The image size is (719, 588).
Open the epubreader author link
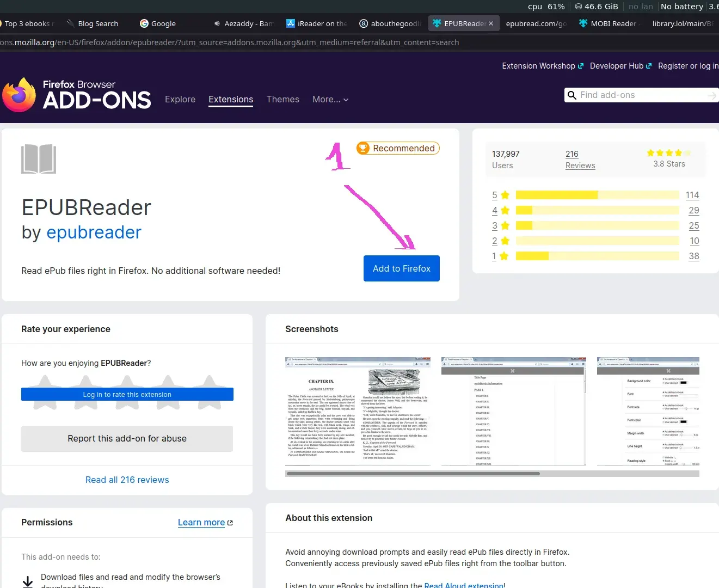point(94,232)
